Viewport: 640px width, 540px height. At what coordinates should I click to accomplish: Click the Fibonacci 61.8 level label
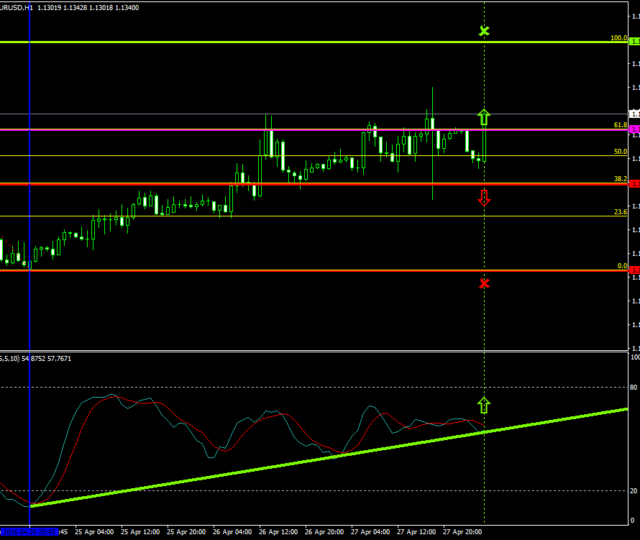(620, 125)
